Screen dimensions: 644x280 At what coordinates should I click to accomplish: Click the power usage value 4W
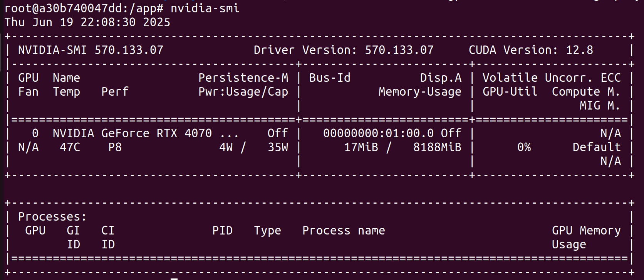226,147
